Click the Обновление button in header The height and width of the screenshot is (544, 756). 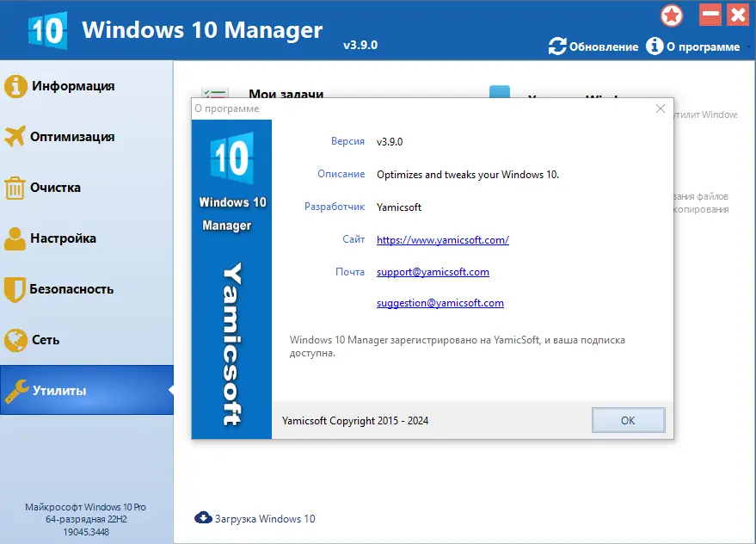pos(593,46)
